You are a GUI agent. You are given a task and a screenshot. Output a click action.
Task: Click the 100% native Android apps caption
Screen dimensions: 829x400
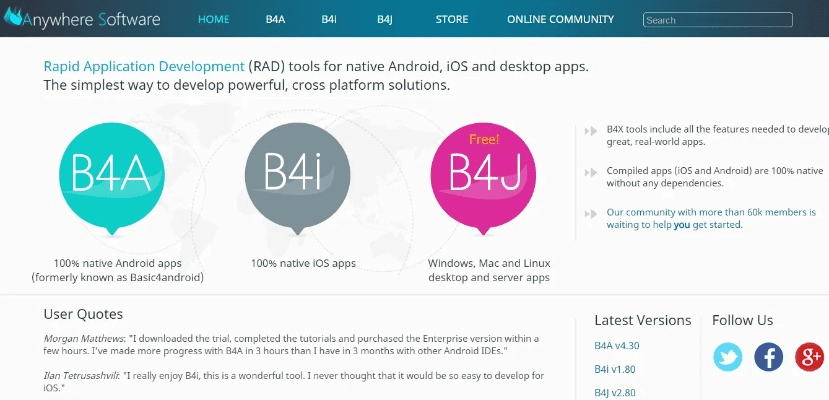tap(118, 263)
